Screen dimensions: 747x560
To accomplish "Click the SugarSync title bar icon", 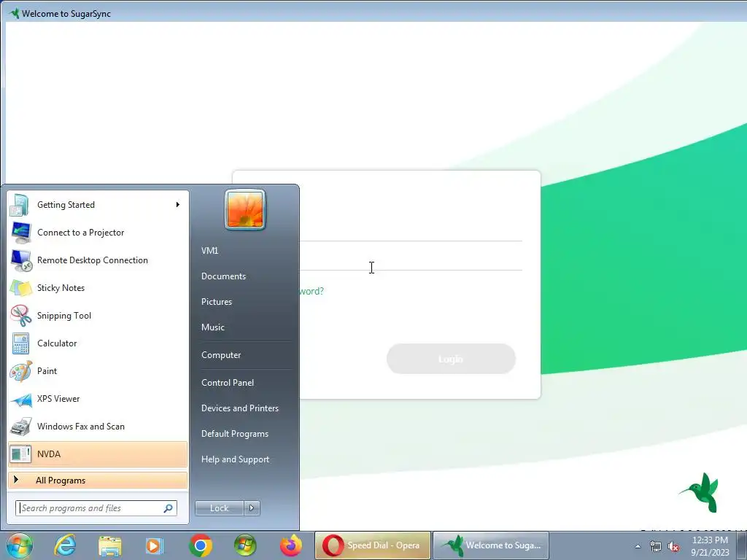I will [14, 13].
